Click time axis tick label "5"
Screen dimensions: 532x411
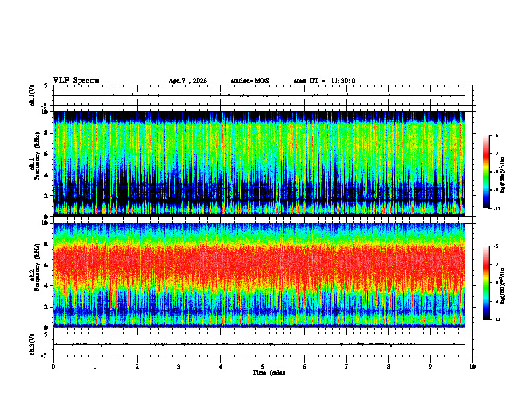[263, 367]
